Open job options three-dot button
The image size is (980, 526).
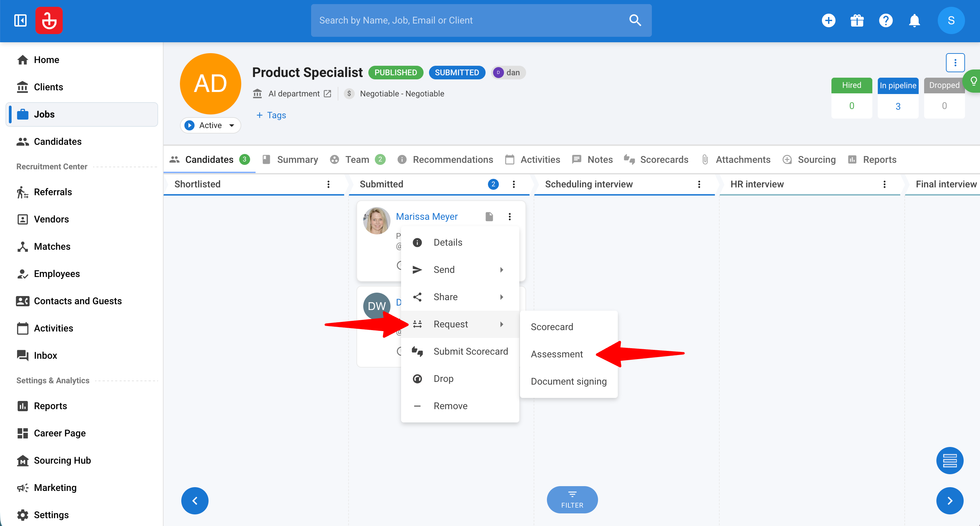955,62
